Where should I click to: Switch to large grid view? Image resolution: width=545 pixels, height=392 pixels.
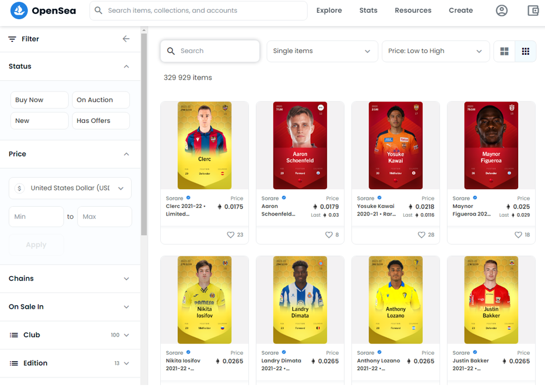(x=504, y=51)
